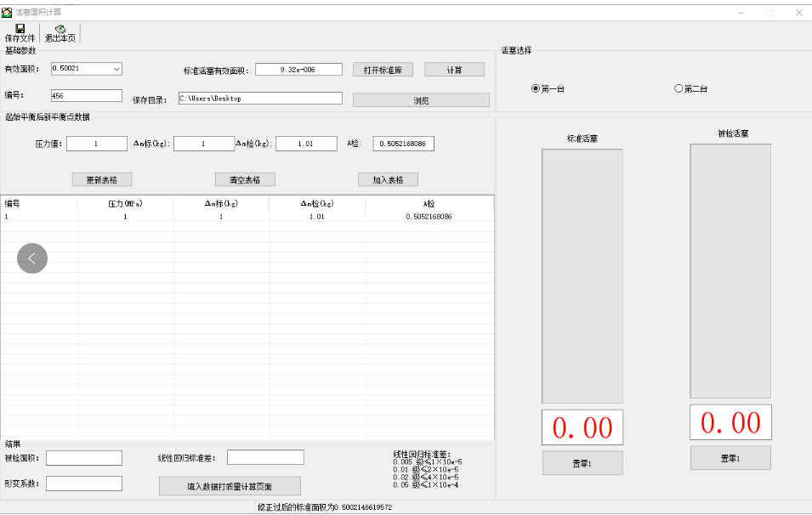Viewport: 812px width, 515px height.
Task: Click 浏览 to browse save directory
Action: click(x=421, y=100)
